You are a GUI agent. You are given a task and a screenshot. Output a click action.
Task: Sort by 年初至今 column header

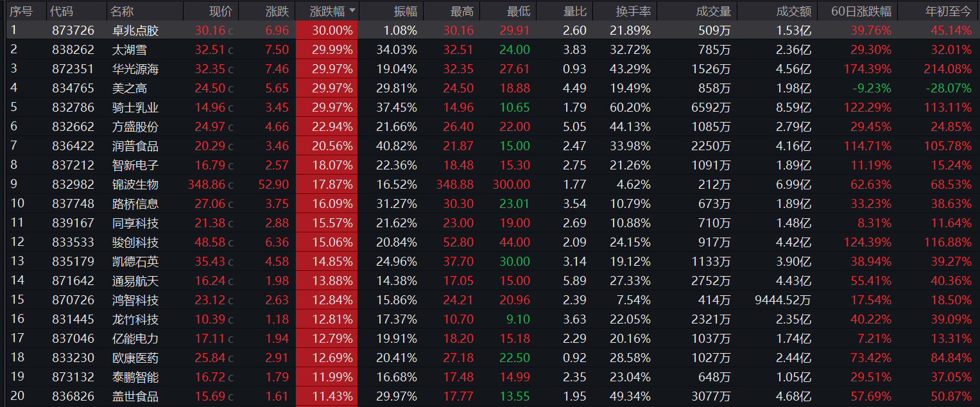pyautogui.click(x=949, y=11)
